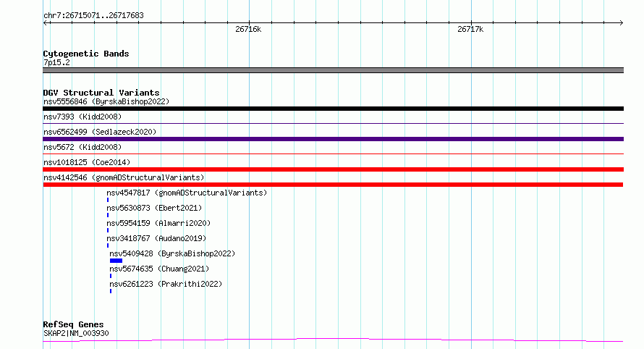
Task: Click the blue marker under nsv5954159
Action: click(x=108, y=230)
